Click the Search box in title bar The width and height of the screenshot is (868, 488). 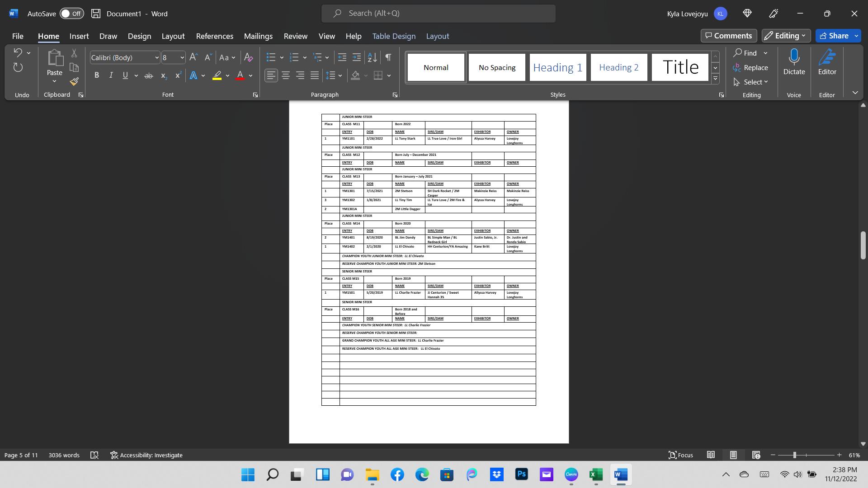tap(438, 14)
